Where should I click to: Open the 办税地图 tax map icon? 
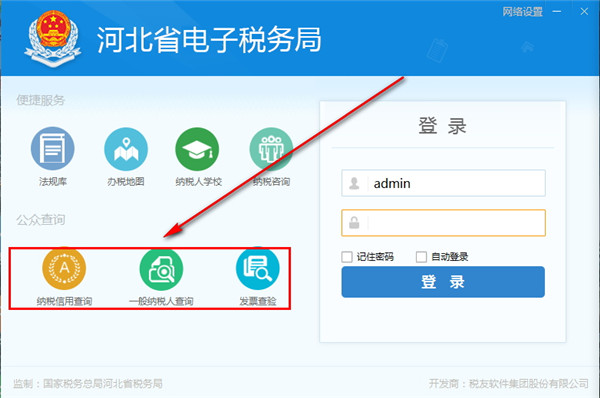click(x=126, y=149)
